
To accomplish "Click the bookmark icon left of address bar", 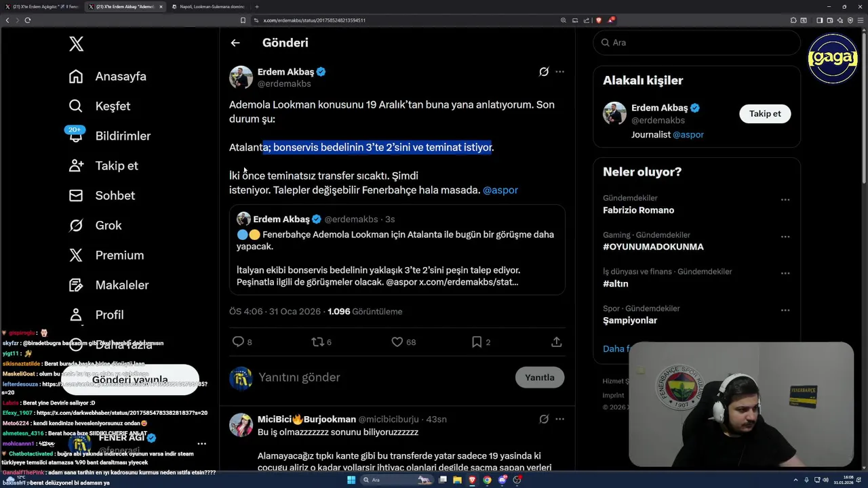I will tap(243, 20).
